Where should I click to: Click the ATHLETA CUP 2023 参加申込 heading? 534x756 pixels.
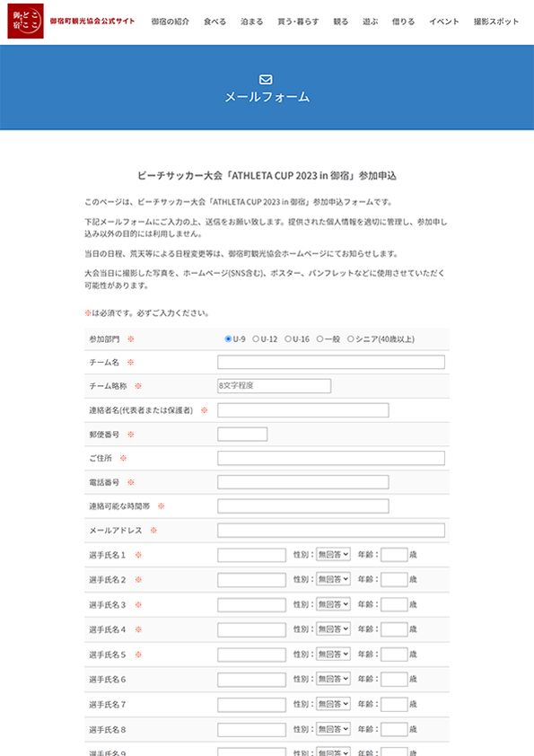267,176
